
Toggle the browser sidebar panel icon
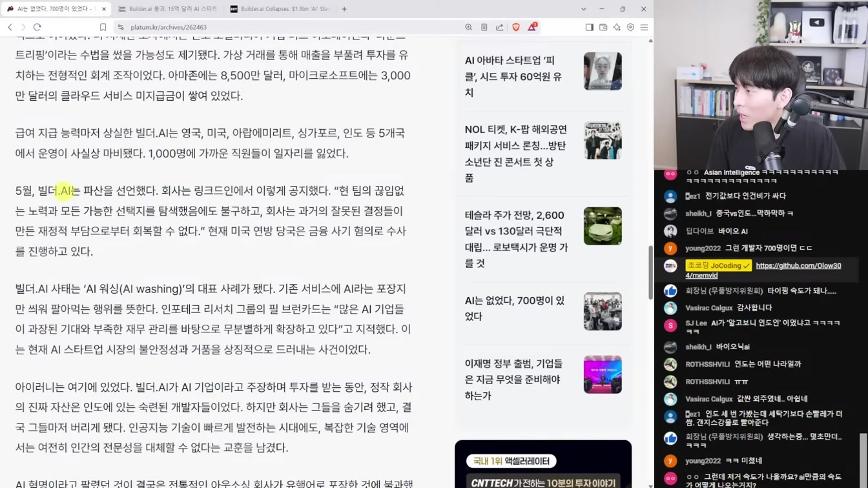pos(589,27)
